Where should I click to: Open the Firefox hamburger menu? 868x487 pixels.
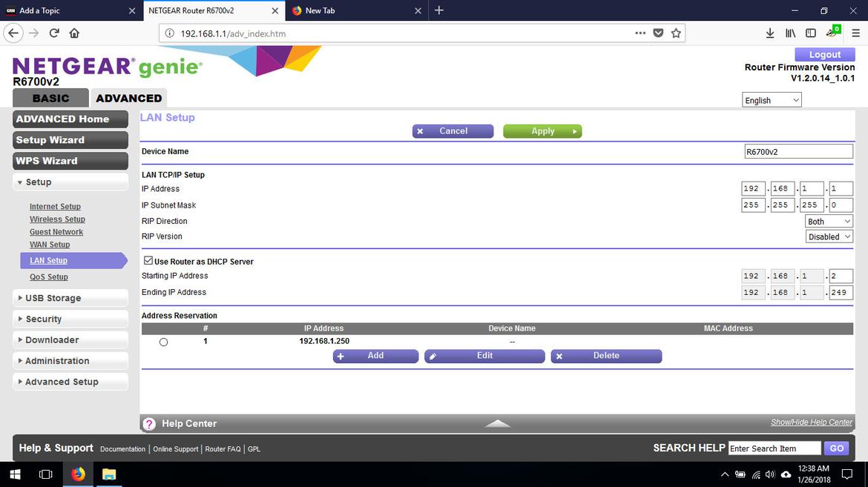(856, 33)
